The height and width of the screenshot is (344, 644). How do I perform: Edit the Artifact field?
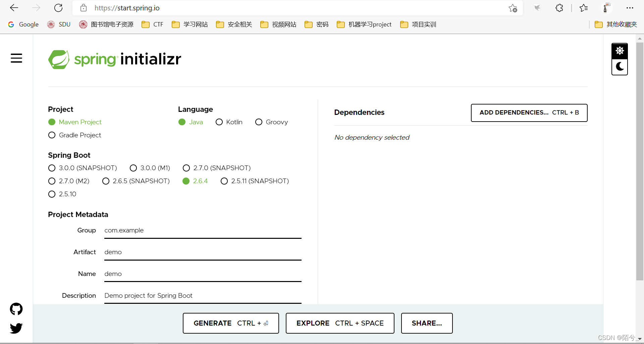pos(203,252)
